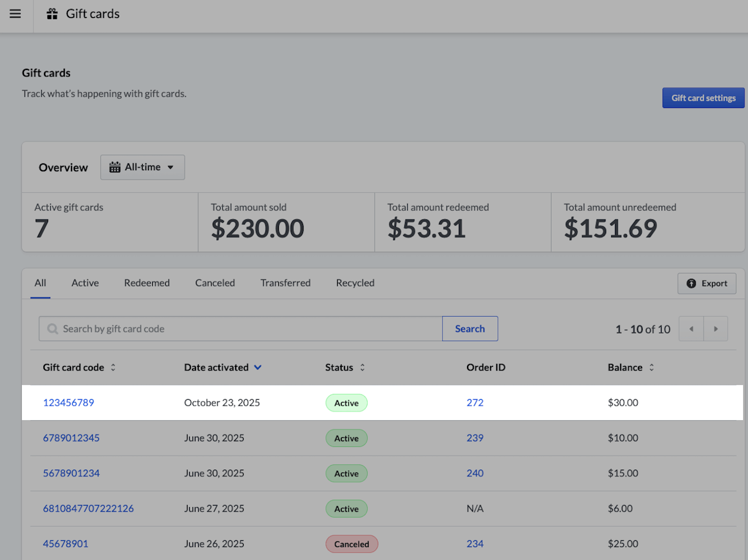This screenshot has height=560, width=748.
Task: Go to previous page of results
Action: click(x=691, y=329)
